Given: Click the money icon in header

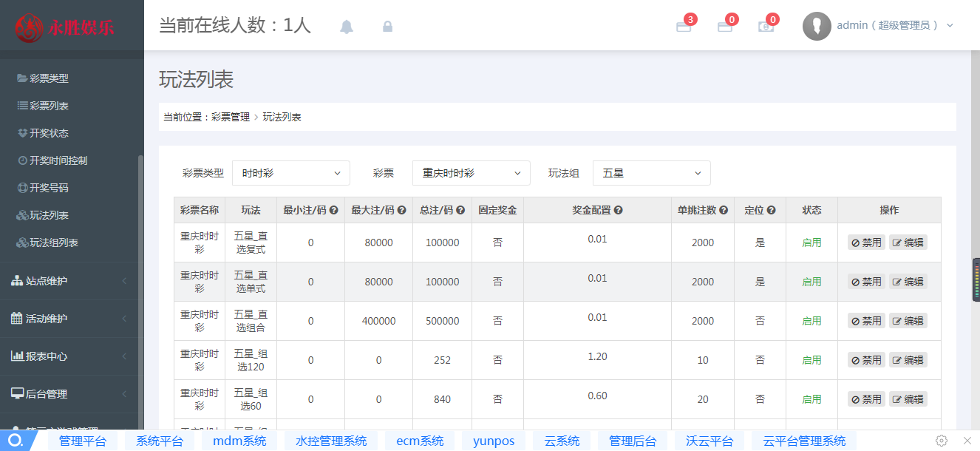Looking at the screenshot, I should [x=766, y=27].
